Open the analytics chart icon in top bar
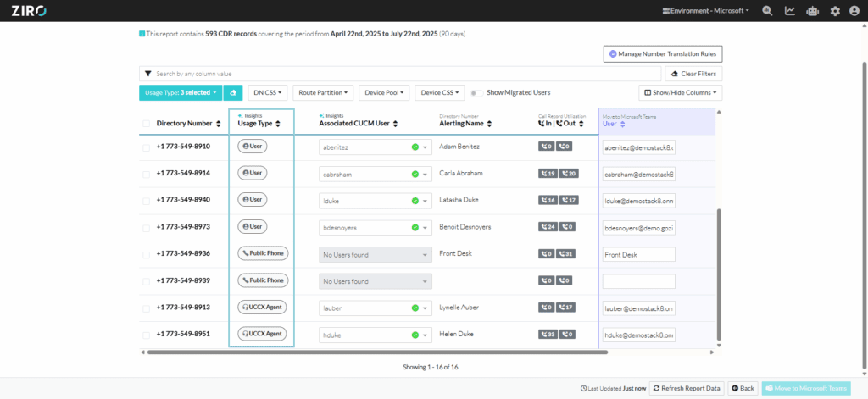The width and height of the screenshot is (868, 399). coord(790,11)
